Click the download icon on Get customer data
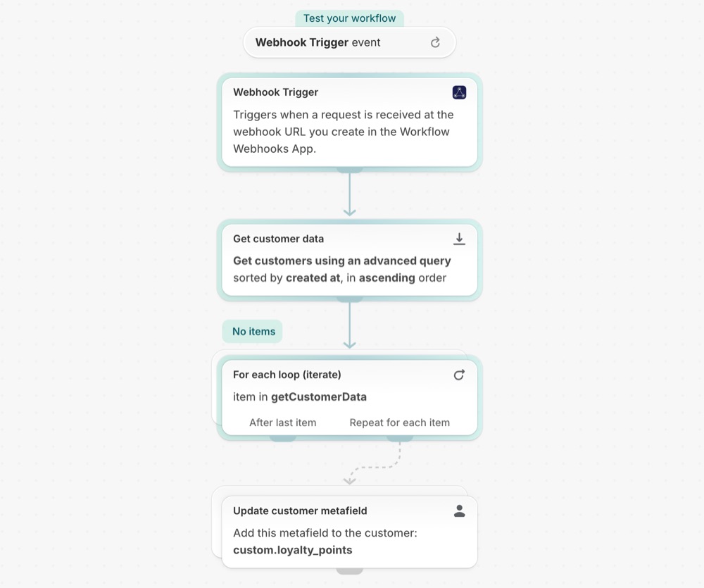The height and width of the screenshot is (588, 704). 459,239
